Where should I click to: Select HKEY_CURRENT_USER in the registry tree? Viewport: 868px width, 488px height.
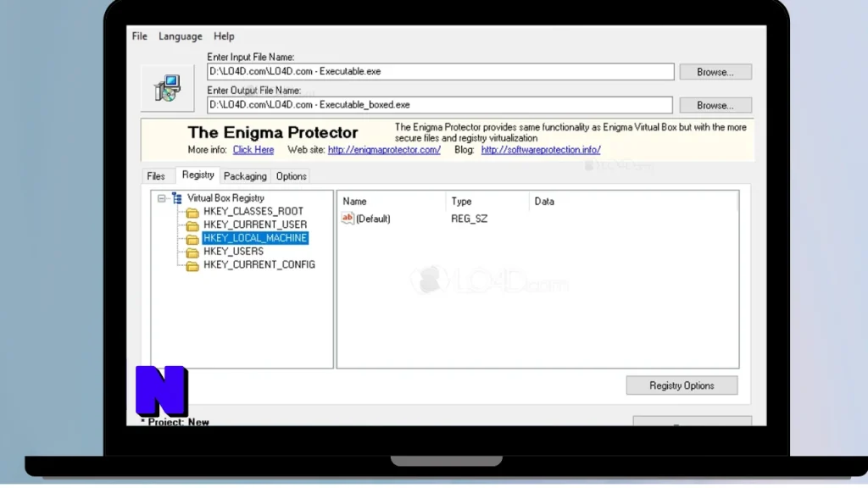point(254,225)
